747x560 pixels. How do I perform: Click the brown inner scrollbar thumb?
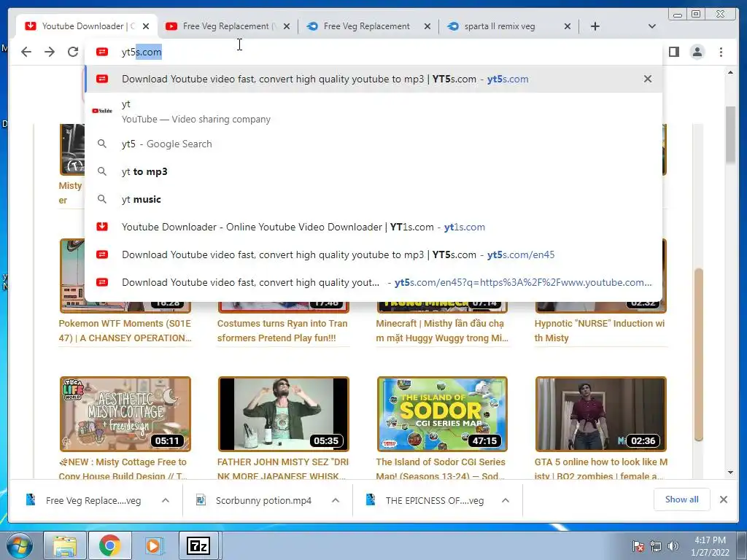pyautogui.click(x=699, y=355)
